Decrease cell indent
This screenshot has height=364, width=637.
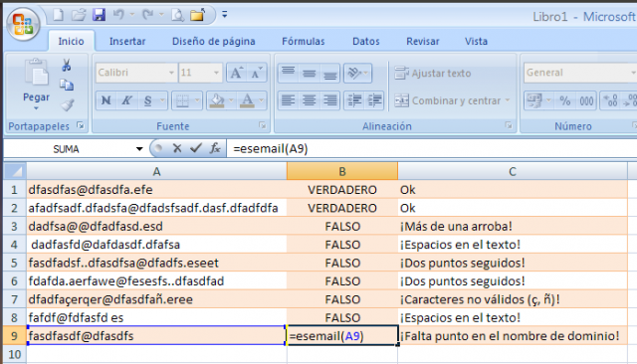(x=354, y=100)
